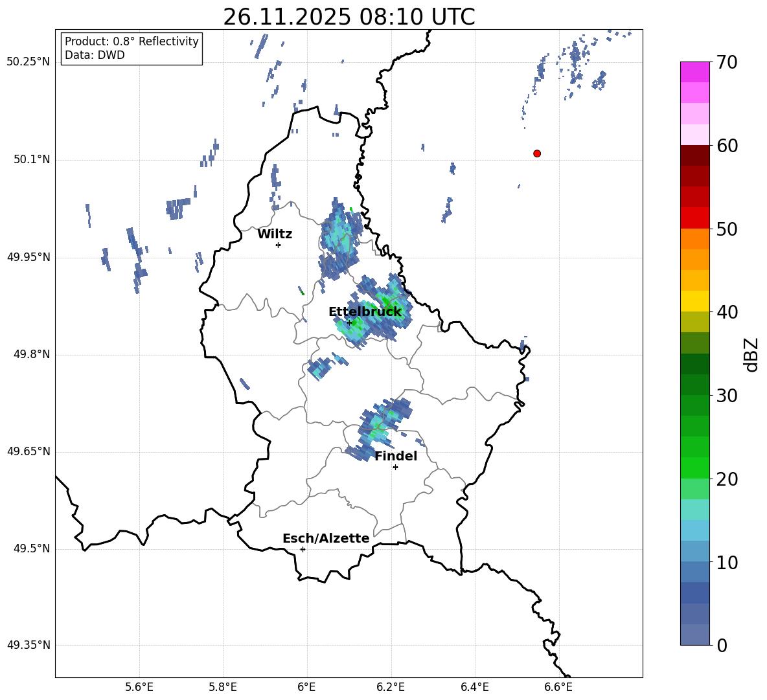Click the 5.8°E longitude label

pos(223,687)
